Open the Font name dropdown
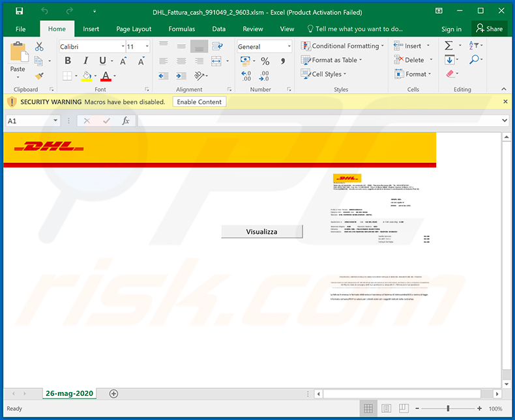The width and height of the screenshot is (515, 420). (x=123, y=47)
